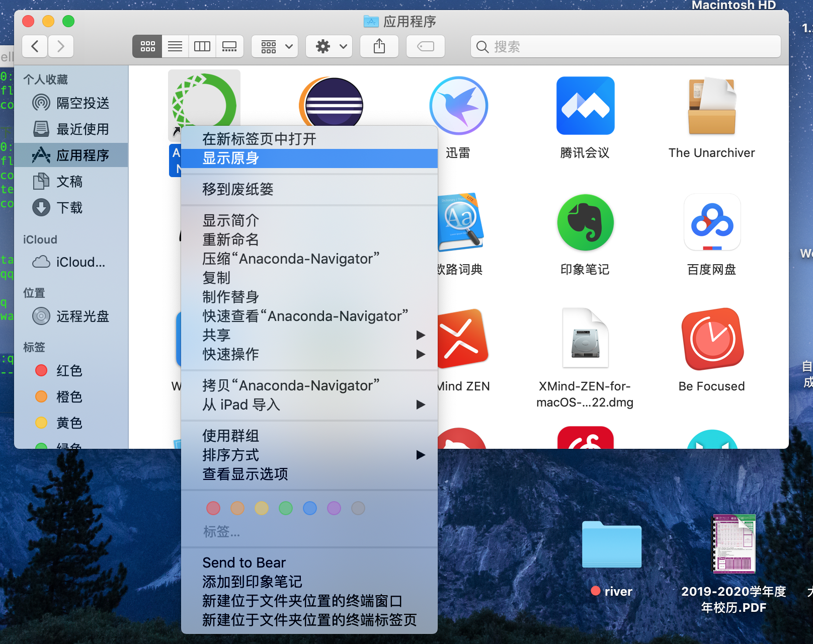Select the Anaconda-Navigator app icon
The width and height of the screenshot is (813, 644).
click(x=204, y=100)
